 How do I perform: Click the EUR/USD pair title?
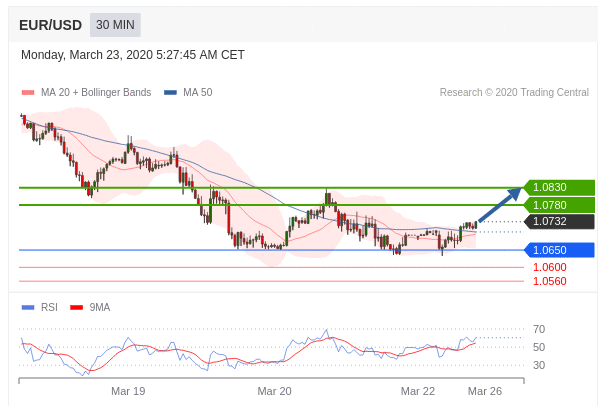(51, 25)
